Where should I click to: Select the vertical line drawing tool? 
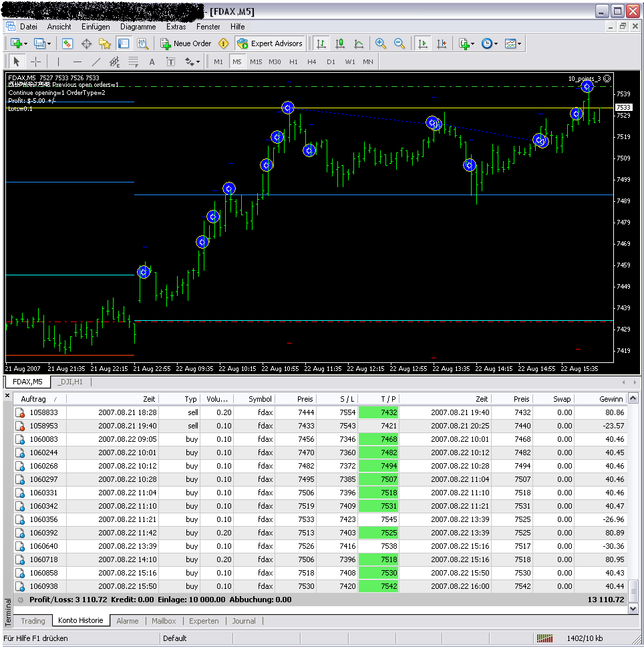(x=58, y=62)
